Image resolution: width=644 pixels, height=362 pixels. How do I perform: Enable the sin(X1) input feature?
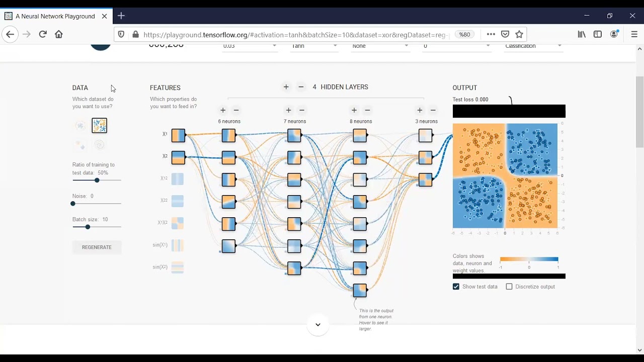(178, 245)
